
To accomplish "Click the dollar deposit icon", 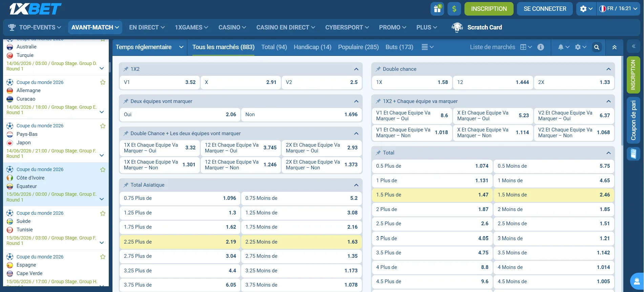I will [454, 9].
